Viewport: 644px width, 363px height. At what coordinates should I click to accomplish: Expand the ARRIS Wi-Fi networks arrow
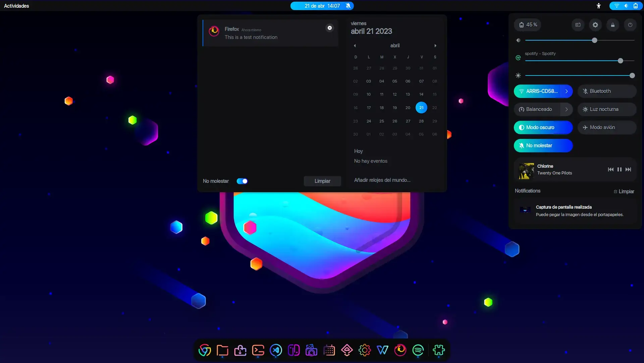[567, 91]
